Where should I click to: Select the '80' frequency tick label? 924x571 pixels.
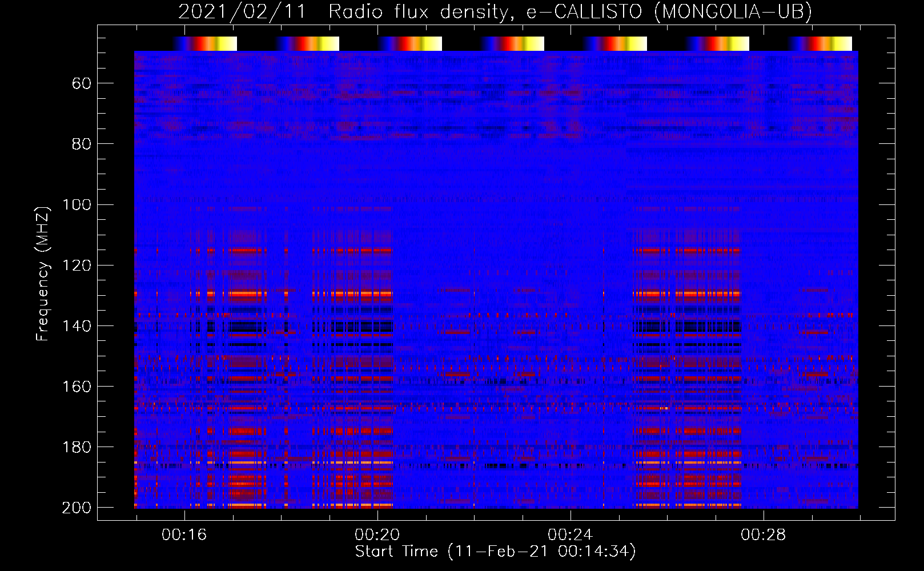[x=82, y=144]
